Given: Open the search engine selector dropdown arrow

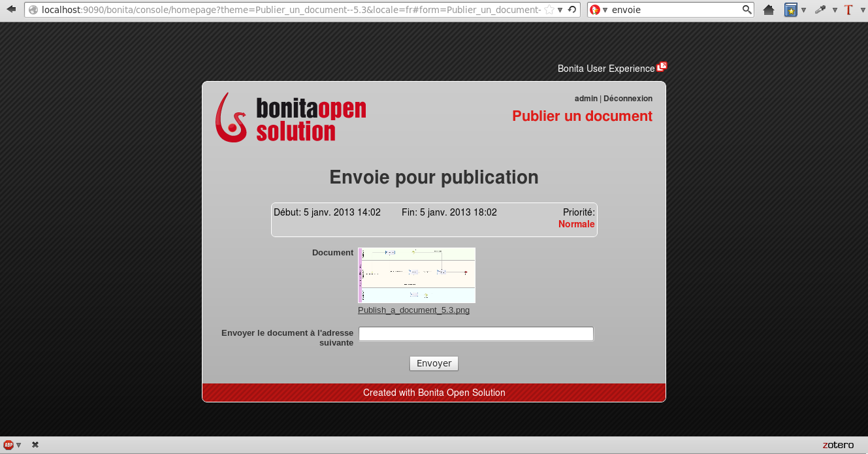Looking at the screenshot, I should [605, 10].
